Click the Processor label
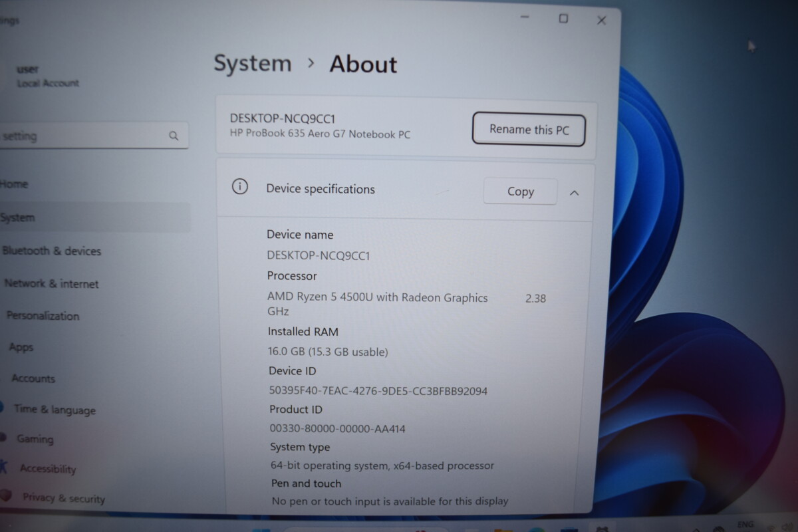This screenshot has height=532, width=798. click(292, 275)
